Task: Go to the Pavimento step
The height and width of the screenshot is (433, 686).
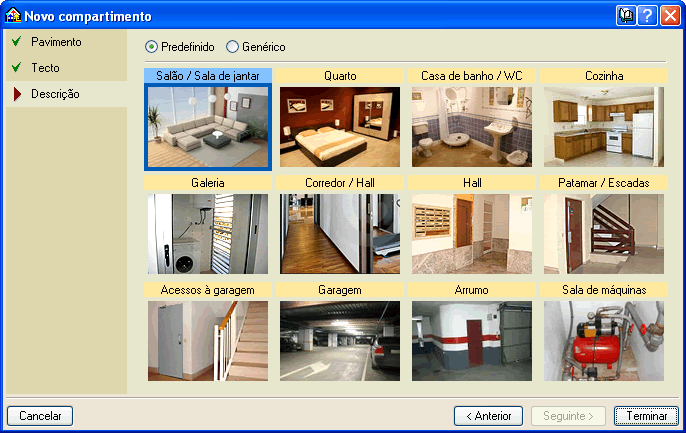Action: [56, 42]
